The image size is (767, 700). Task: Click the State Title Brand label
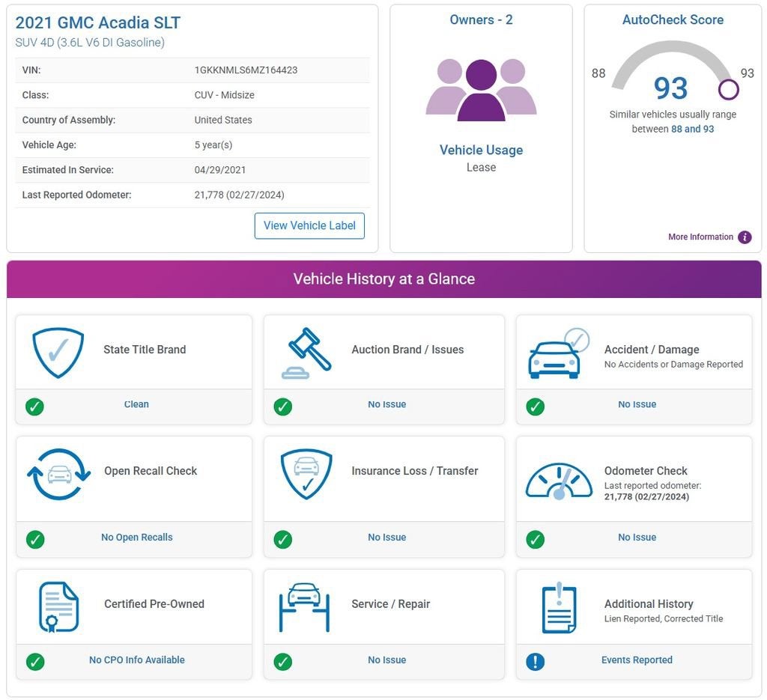(145, 350)
